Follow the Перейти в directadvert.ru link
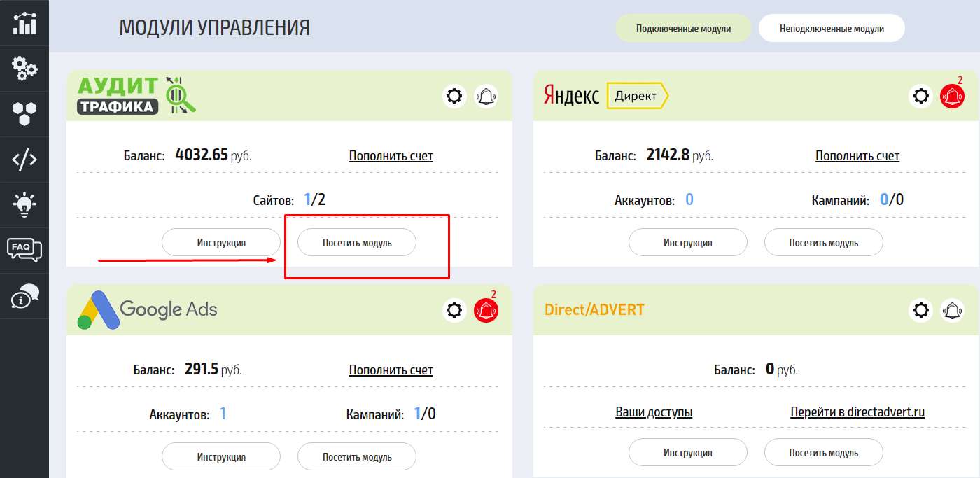Screen dimensions: 980x478 (857, 412)
